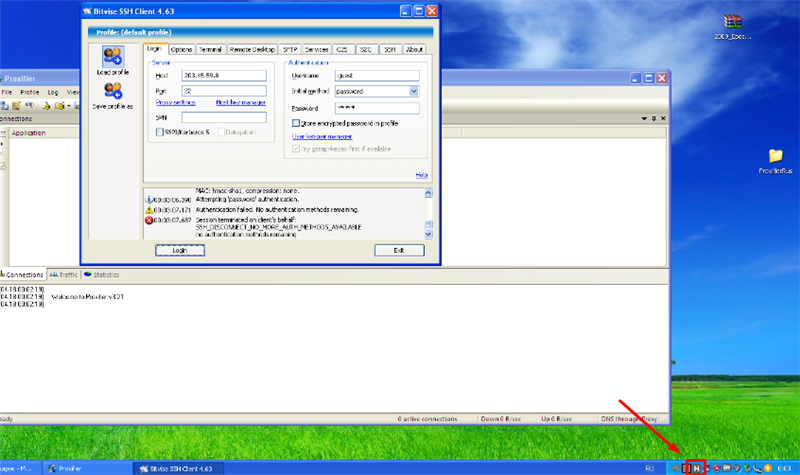The height and width of the screenshot is (475, 800).
Task: Click the gray H icon in system tray
Action: 696,468
